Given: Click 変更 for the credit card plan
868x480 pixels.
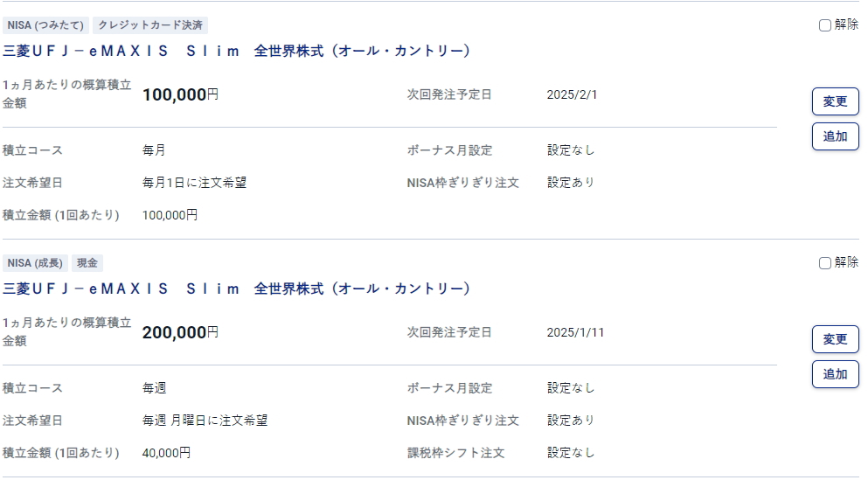Looking at the screenshot, I should click(x=835, y=101).
